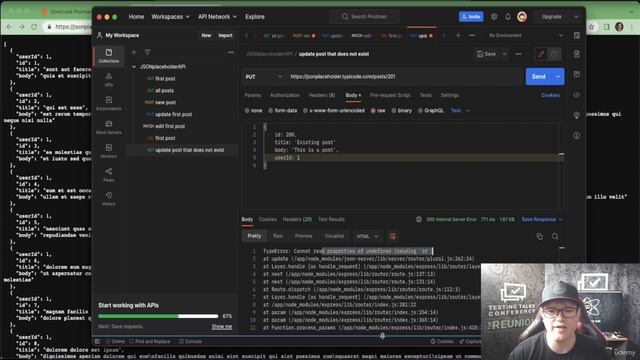Click the red pencil edit icon

[x=541, y=54]
